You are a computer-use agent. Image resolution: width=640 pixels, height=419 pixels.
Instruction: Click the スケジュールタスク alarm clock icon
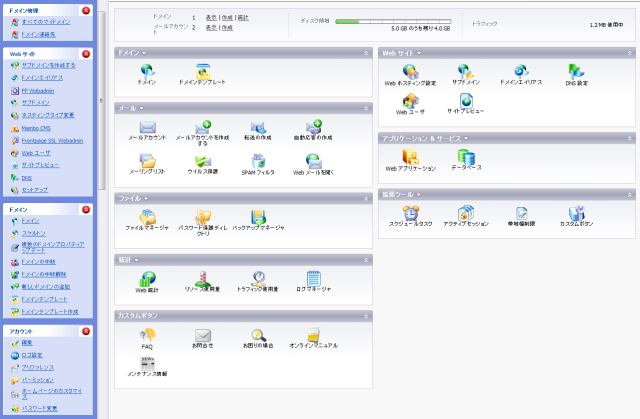click(410, 213)
